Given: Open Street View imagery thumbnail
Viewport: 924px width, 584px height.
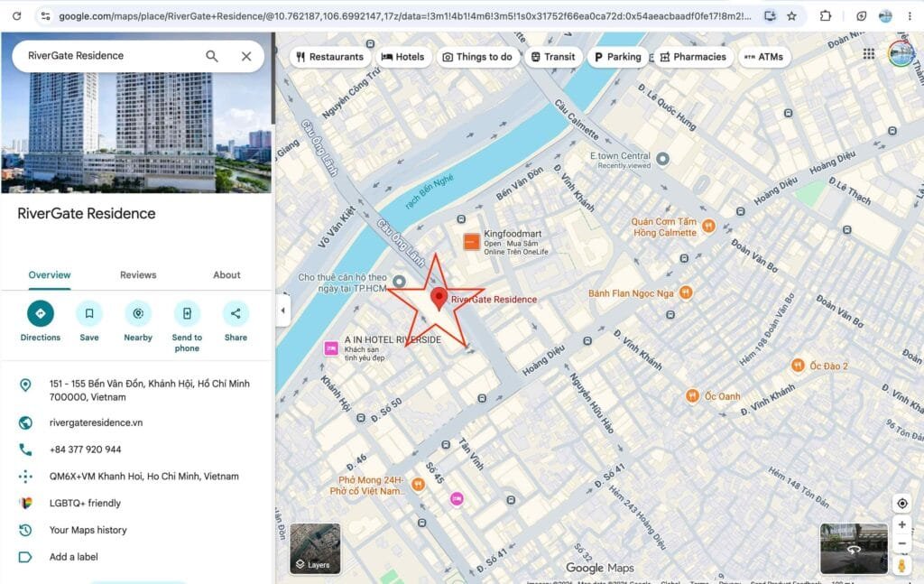Looking at the screenshot, I should [x=854, y=549].
